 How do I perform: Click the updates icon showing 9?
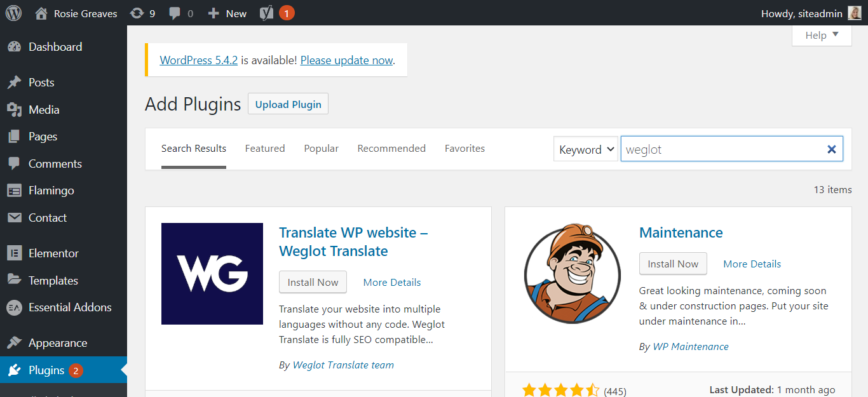[136, 13]
